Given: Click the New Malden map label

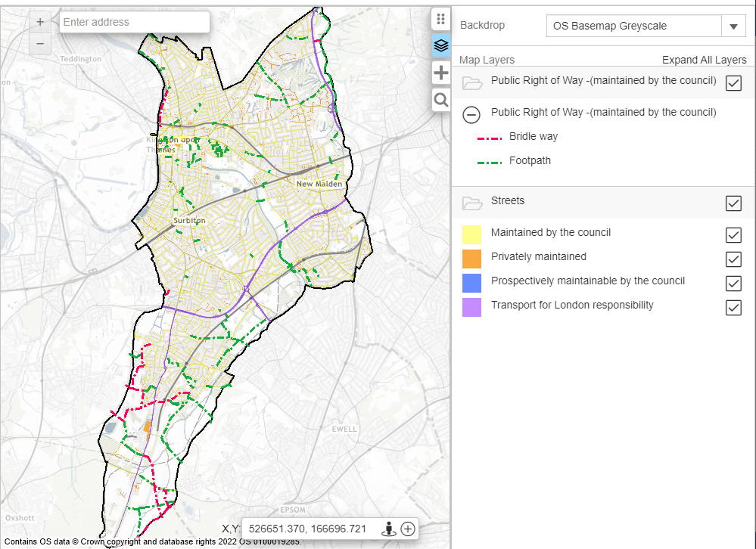Looking at the screenshot, I should [319, 184].
